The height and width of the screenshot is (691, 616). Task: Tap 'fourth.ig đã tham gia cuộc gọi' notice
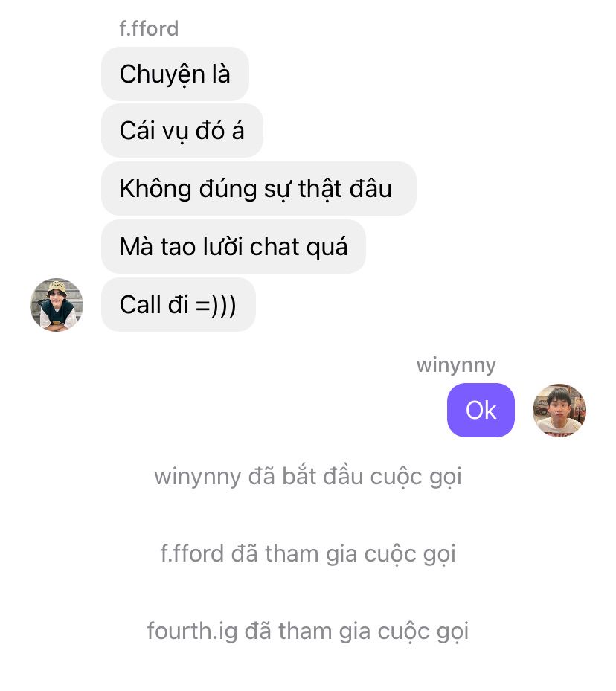(308, 631)
